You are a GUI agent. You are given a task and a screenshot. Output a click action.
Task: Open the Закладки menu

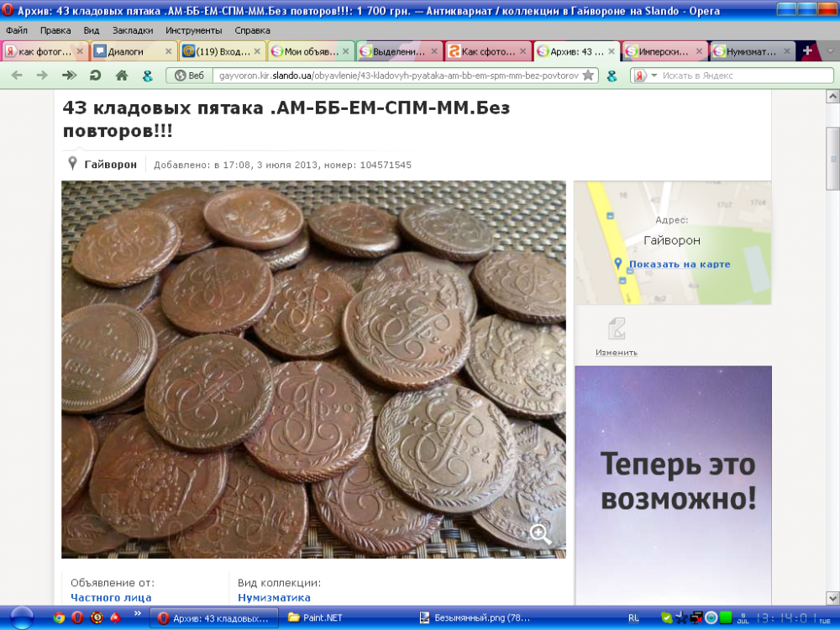point(133,30)
